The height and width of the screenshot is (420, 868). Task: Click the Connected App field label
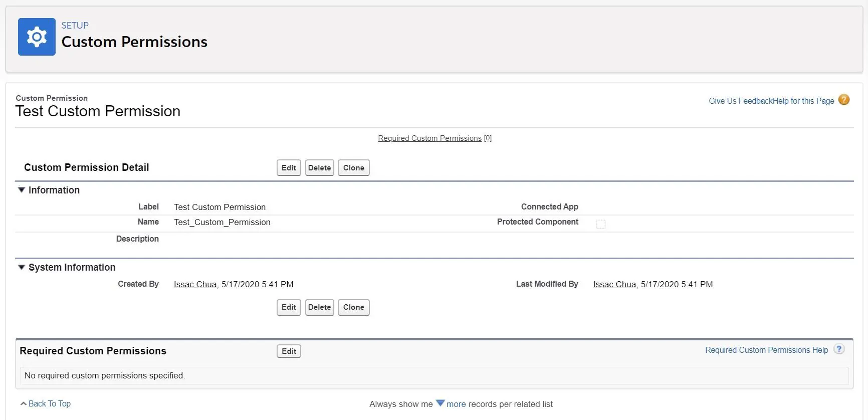coord(549,206)
